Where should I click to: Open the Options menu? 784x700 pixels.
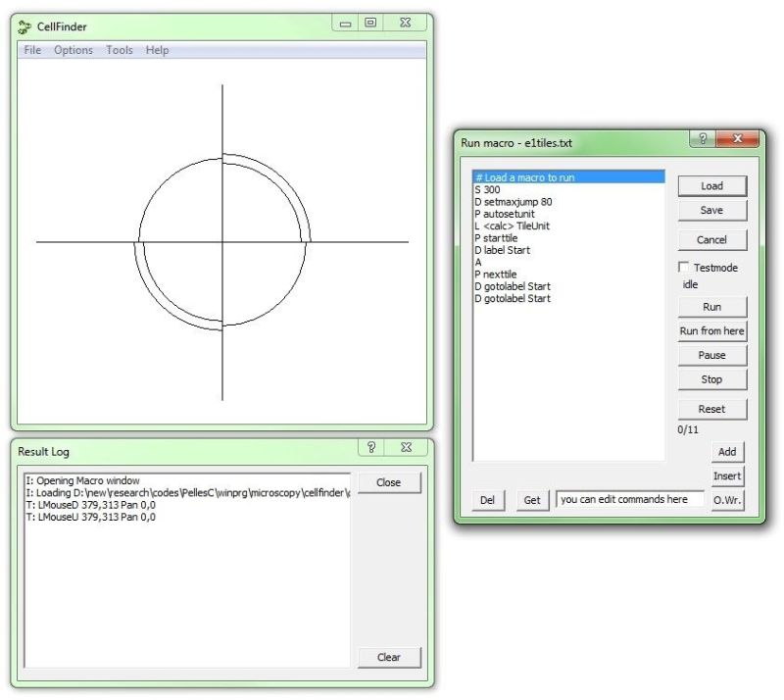(73, 50)
